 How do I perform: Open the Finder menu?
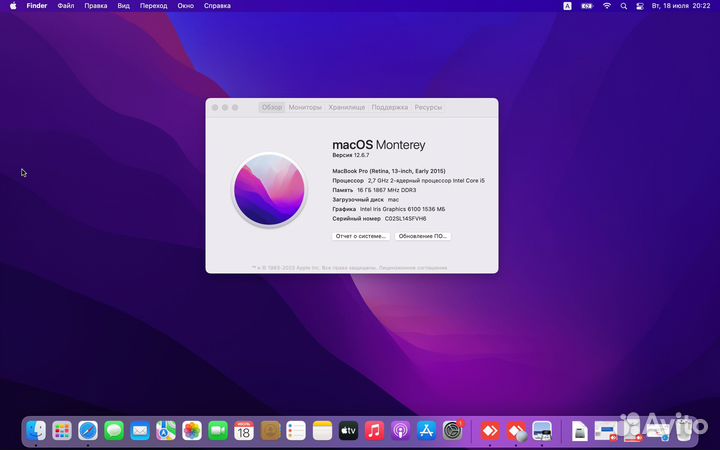[x=37, y=6]
